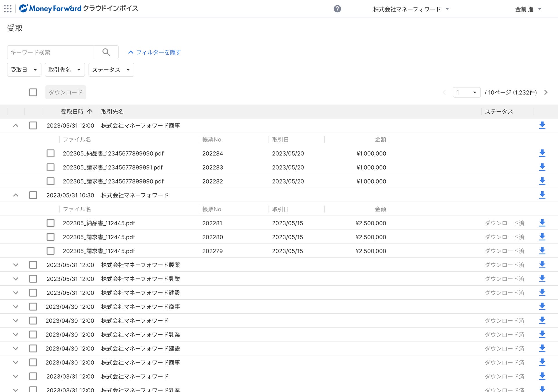Expand the 株式会社マネーフォワード乳業 2023/05/31 row

tap(16, 279)
